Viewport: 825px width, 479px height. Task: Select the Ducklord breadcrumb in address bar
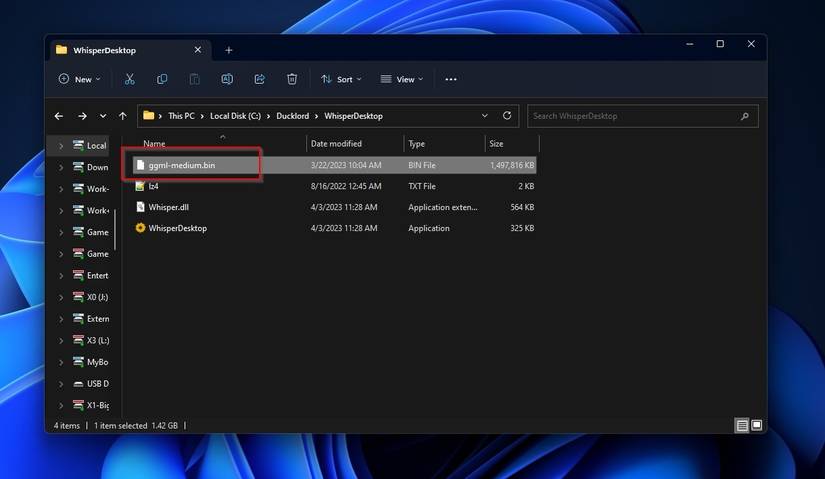point(293,116)
